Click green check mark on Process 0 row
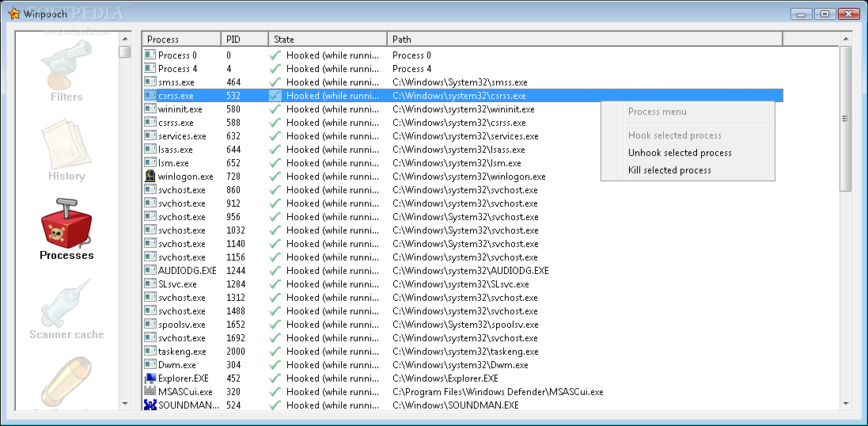868x426 pixels. (x=275, y=55)
